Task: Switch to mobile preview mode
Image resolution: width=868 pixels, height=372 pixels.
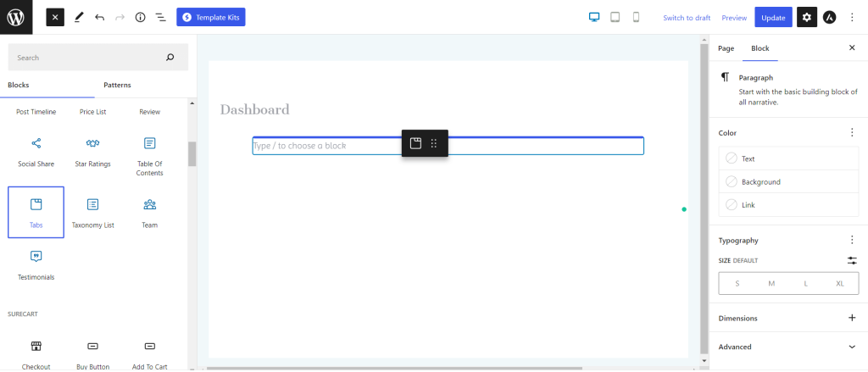Action: pos(636,17)
